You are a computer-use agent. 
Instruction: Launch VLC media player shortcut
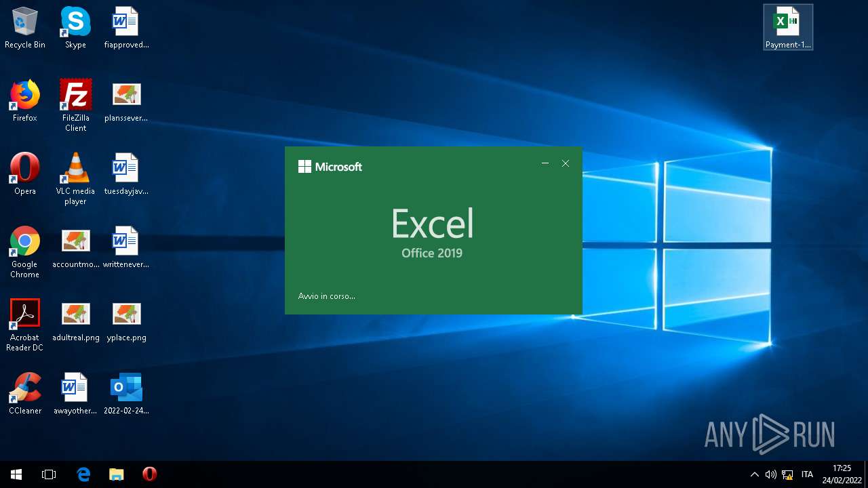tap(75, 179)
